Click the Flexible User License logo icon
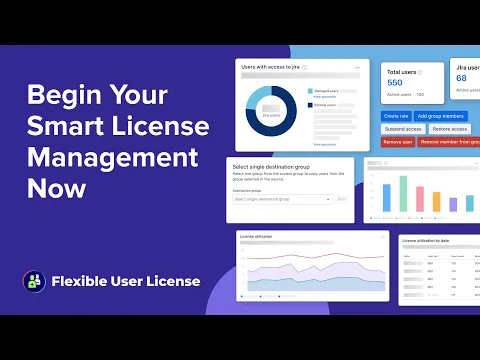Image resolution: width=480 pixels, height=360 pixels. coord(34,281)
